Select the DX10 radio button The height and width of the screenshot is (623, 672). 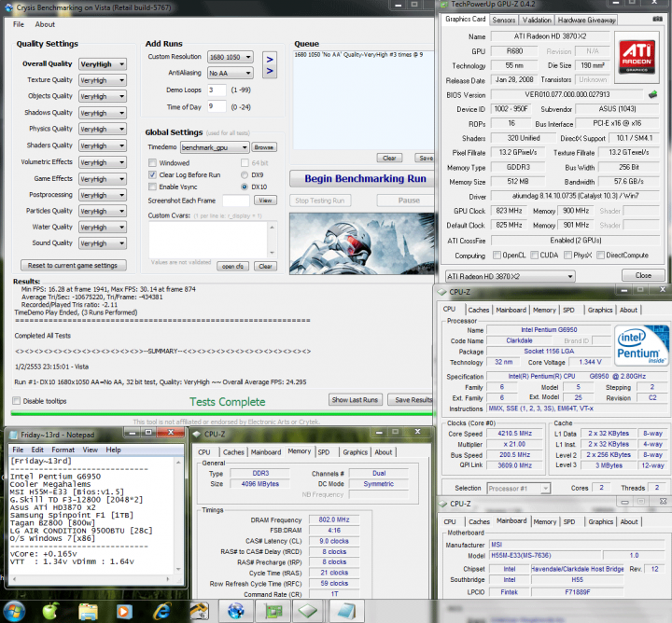[x=245, y=187]
